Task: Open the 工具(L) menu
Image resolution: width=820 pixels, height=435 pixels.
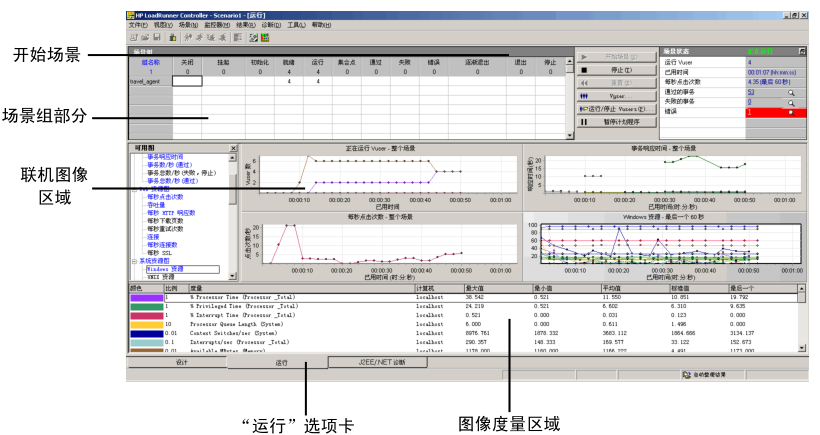Action: 297,25
